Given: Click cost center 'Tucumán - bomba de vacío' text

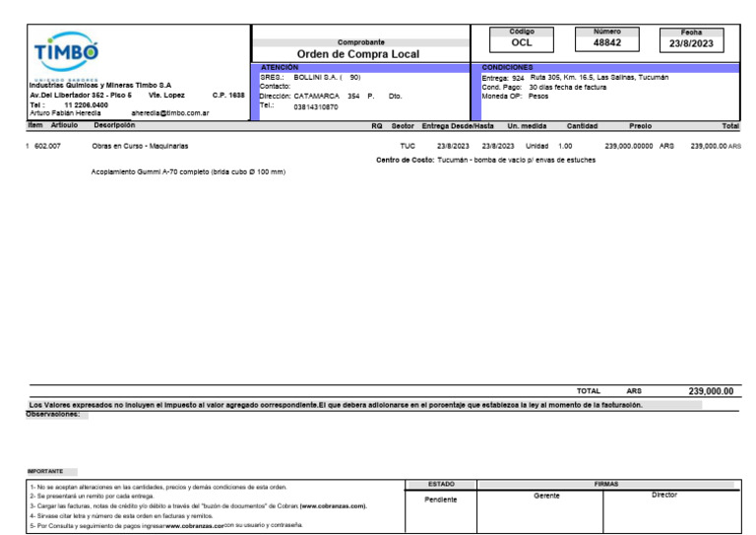Looking at the screenshot, I should pos(516,161).
